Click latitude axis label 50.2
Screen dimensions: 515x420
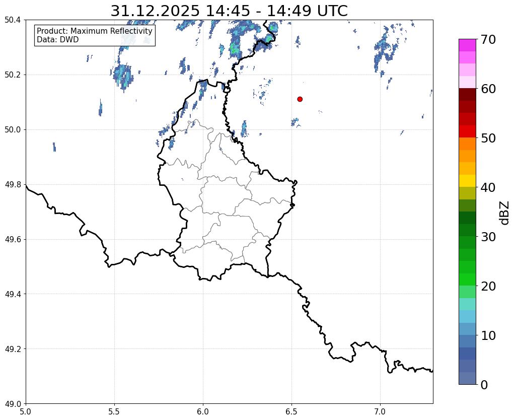pos(13,75)
